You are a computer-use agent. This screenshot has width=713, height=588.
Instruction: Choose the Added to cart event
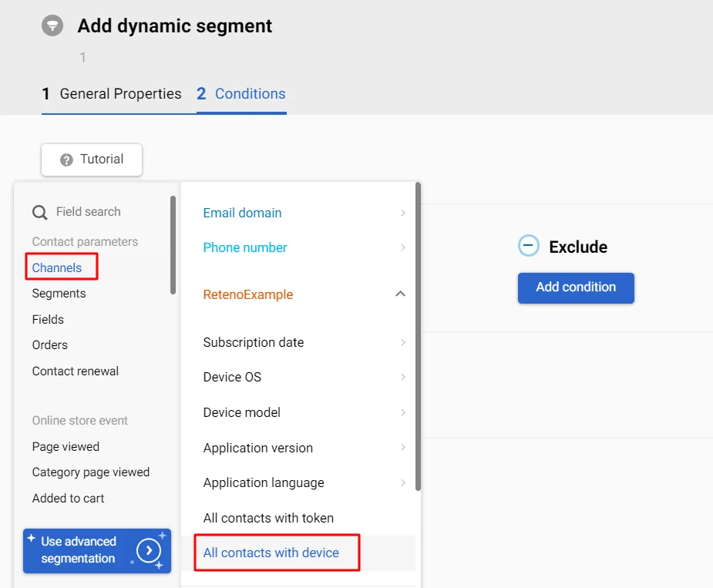69,499
